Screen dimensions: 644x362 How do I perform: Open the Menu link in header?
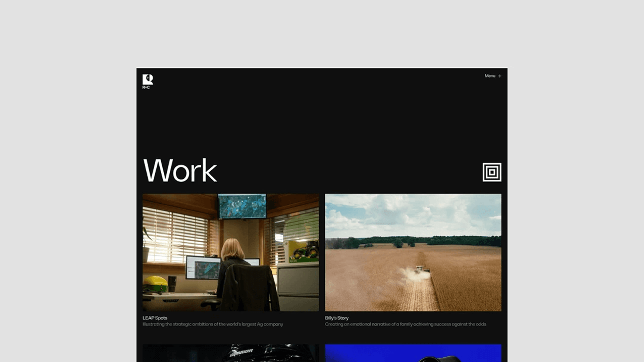click(x=490, y=76)
